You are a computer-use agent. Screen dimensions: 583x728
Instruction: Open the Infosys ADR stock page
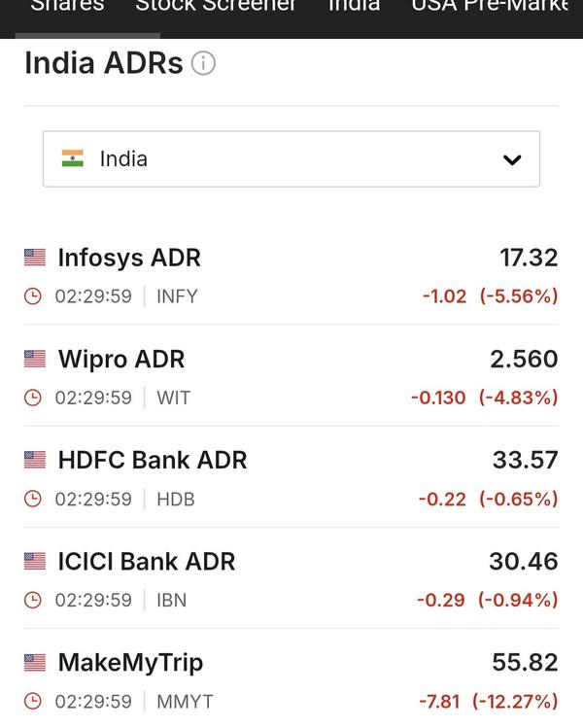(x=129, y=258)
